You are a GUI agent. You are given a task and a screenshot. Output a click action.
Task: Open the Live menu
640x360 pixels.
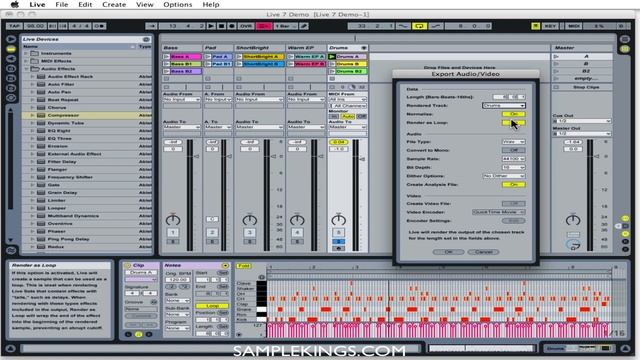tap(37, 4)
